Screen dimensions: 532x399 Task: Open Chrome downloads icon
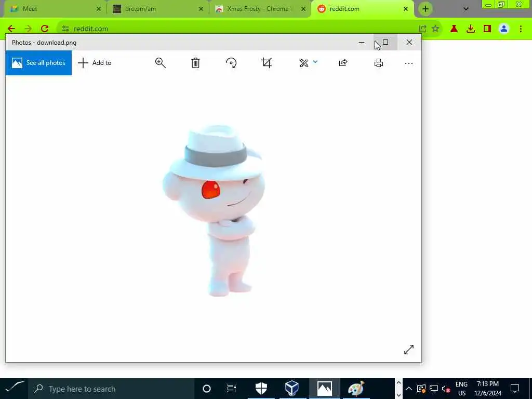click(x=471, y=29)
